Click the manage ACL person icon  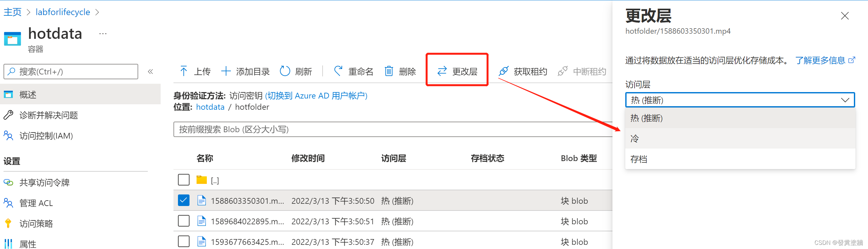coord(8,203)
